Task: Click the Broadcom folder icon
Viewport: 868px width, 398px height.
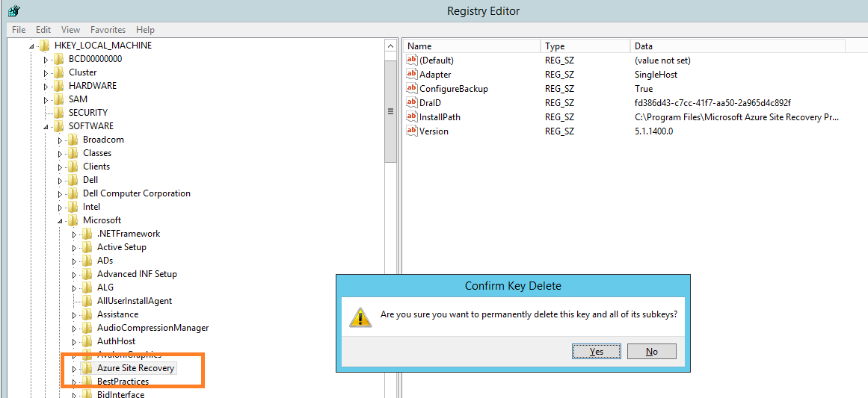Action: tap(73, 140)
